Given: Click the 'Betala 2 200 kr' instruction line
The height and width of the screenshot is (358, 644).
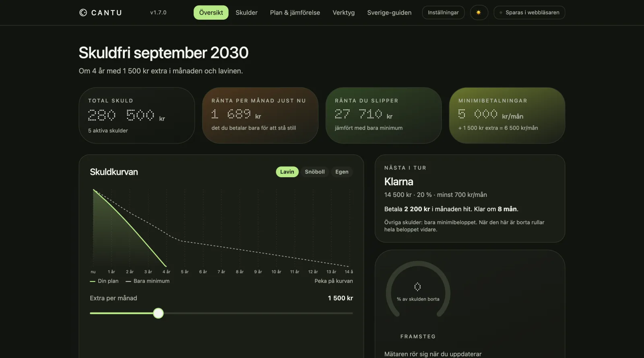Looking at the screenshot, I should [451, 209].
